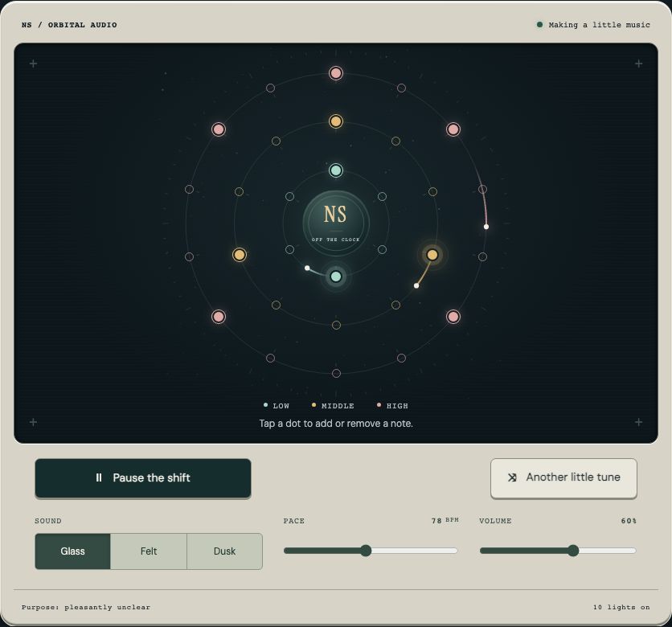The height and width of the screenshot is (627, 672).
Task: Remove the teal note at bottom of inner ring
Action: tap(336, 277)
